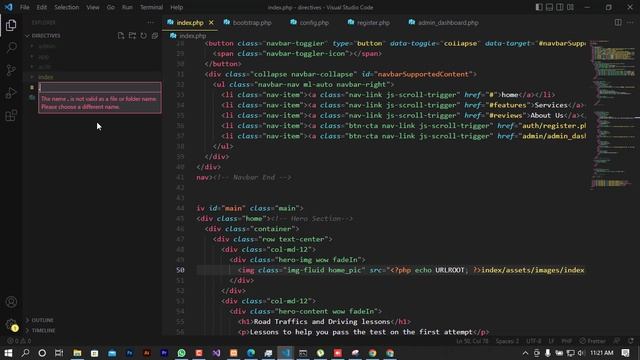The height and width of the screenshot is (360, 640).
Task: Open the Search view in activity bar
Action: tap(11, 47)
